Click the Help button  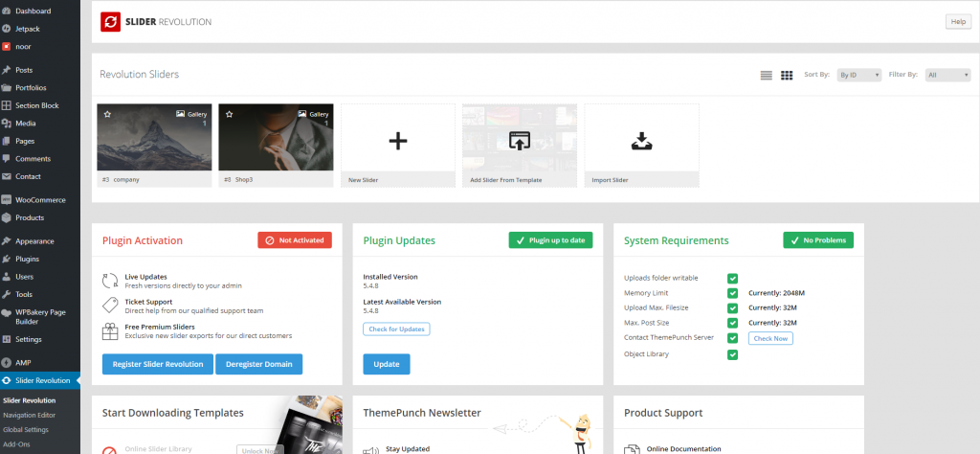958,22
